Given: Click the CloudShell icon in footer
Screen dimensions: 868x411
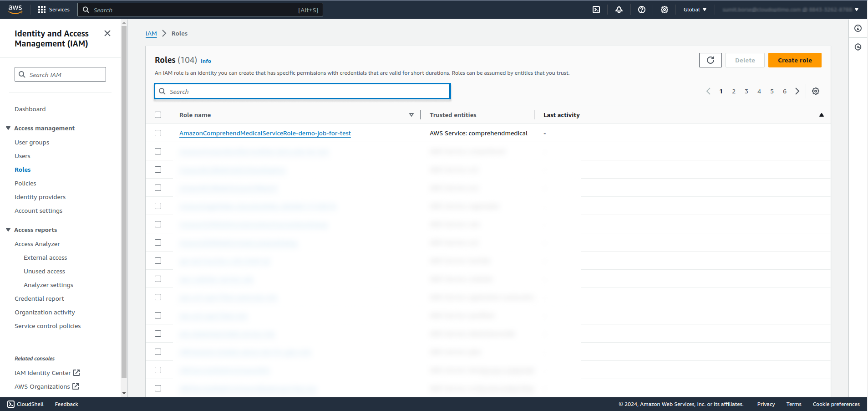Looking at the screenshot, I should click(11, 404).
